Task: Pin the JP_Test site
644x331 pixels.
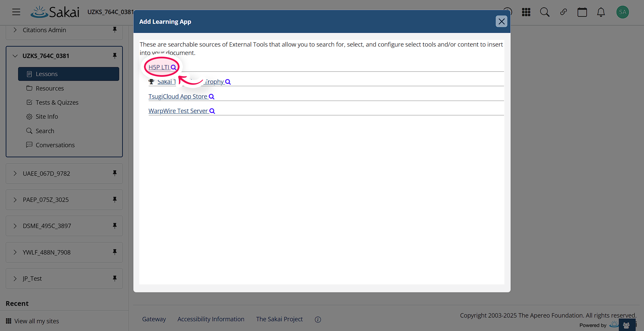Action: coord(115,278)
